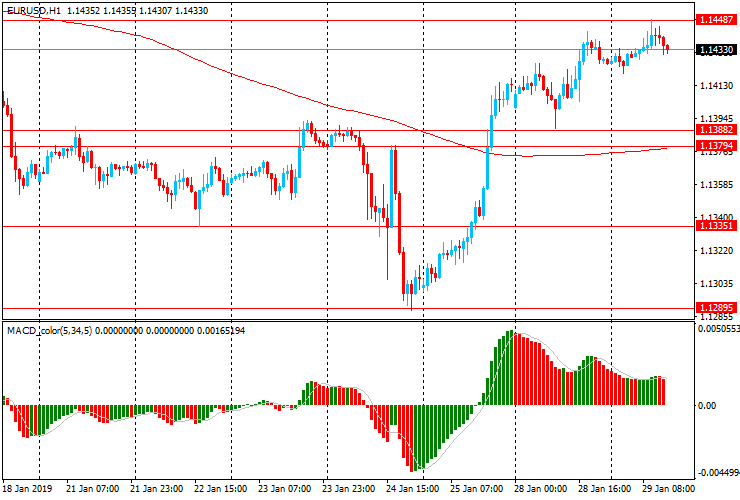Click the 23 Jan 07:00 time label

[x=285, y=488]
